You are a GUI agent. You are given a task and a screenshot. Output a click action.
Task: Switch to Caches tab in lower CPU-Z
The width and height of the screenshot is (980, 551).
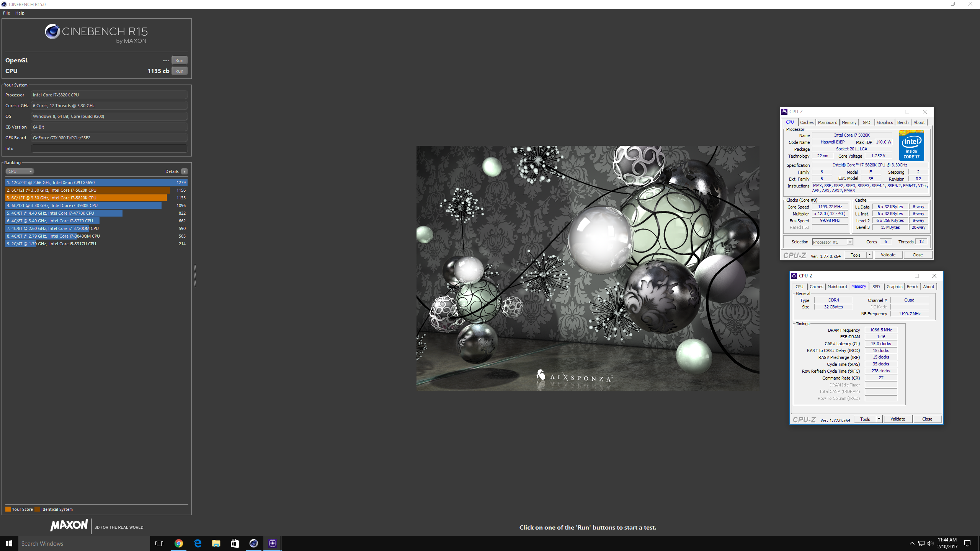(816, 287)
